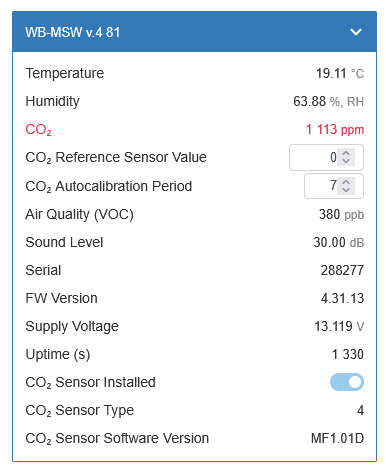Click the Uptime 1 330 value
Viewport: 386px width, 475px height.
click(348, 354)
